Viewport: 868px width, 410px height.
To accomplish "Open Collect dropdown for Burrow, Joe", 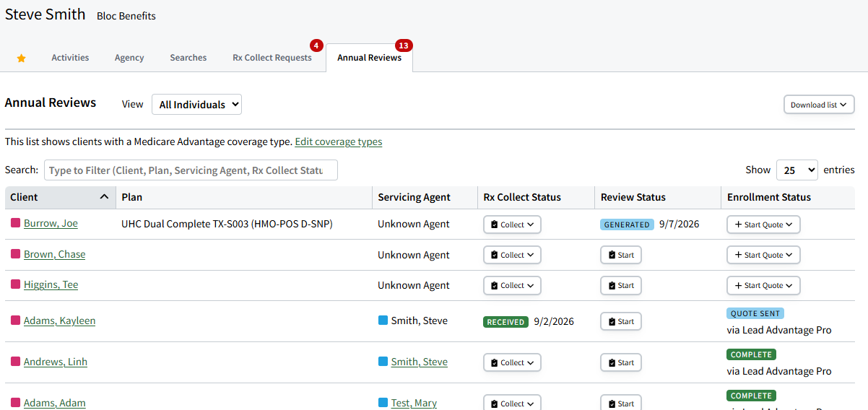I will [x=512, y=224].
